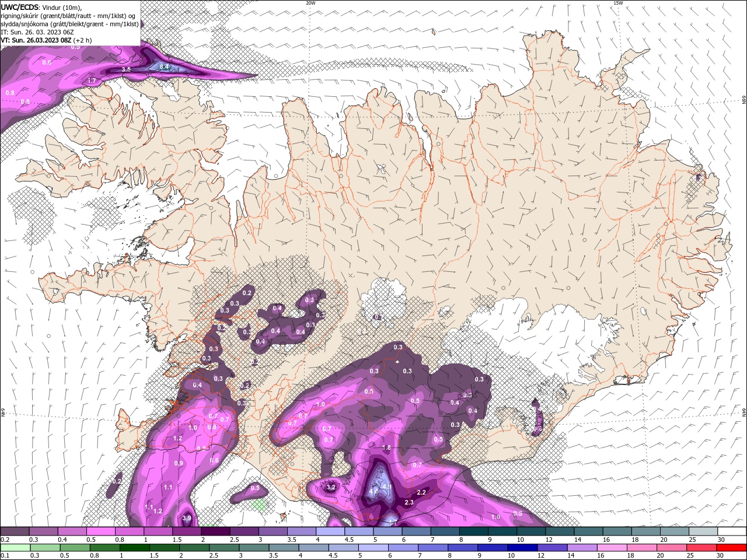Click the 3.2 precipitation value on the map
Image resolution: width=747 pixels, height=560 pixels.
point(331,487)
